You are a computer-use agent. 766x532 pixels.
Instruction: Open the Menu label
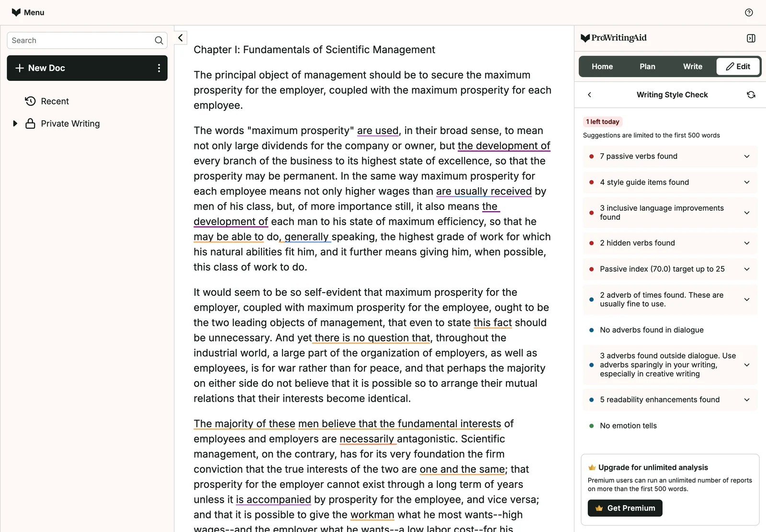pyautogui.click(x=34, y=12)
